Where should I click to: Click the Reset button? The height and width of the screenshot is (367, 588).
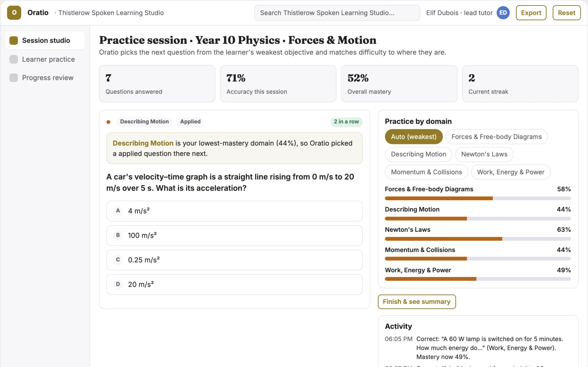point(567,12)
